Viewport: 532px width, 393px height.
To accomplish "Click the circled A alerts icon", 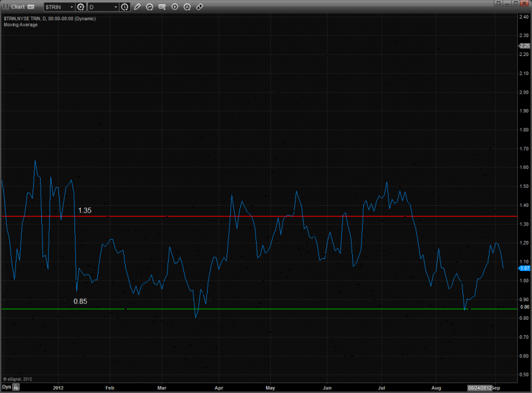I will pyautogui.click(x=187, y=7).
